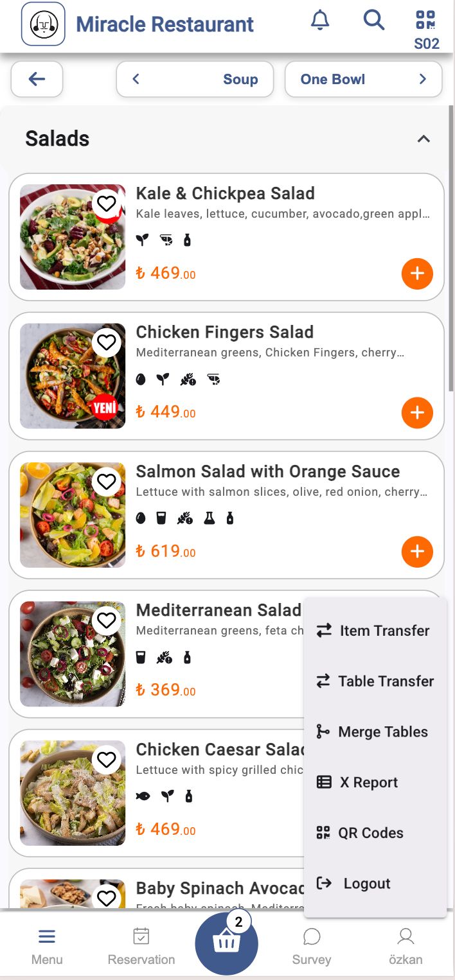Go to next category One Bowl
Viewport: 455px width, 980px height.
point(363,80)
